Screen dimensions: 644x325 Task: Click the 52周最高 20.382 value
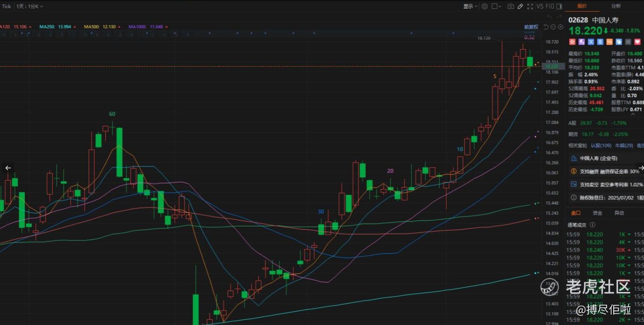[597, 89]
